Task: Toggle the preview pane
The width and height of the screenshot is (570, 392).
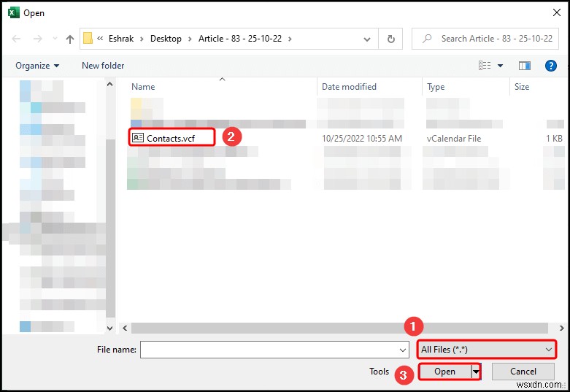Action: (x=524, y=66)
